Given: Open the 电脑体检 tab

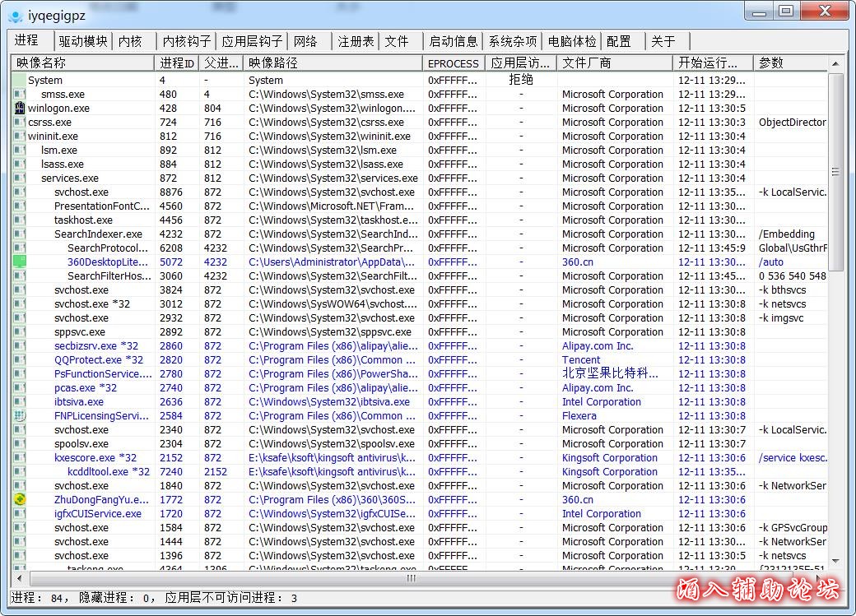Looking at the screenshot, I should [x=572, y=41].
